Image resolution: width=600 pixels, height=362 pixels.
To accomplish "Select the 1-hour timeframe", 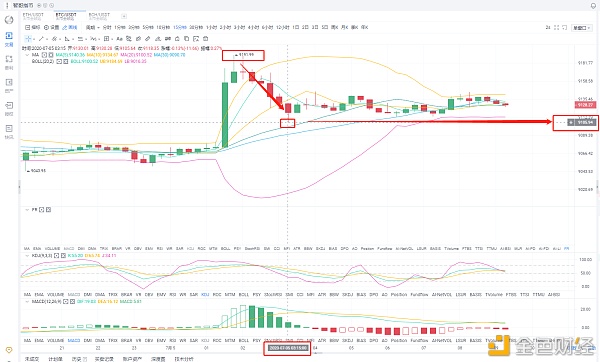I will (211, 28).
